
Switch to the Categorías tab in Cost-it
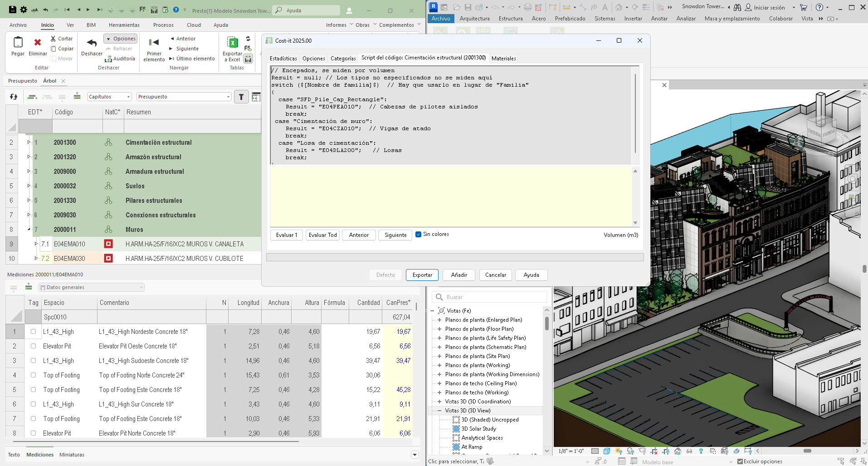343,58
